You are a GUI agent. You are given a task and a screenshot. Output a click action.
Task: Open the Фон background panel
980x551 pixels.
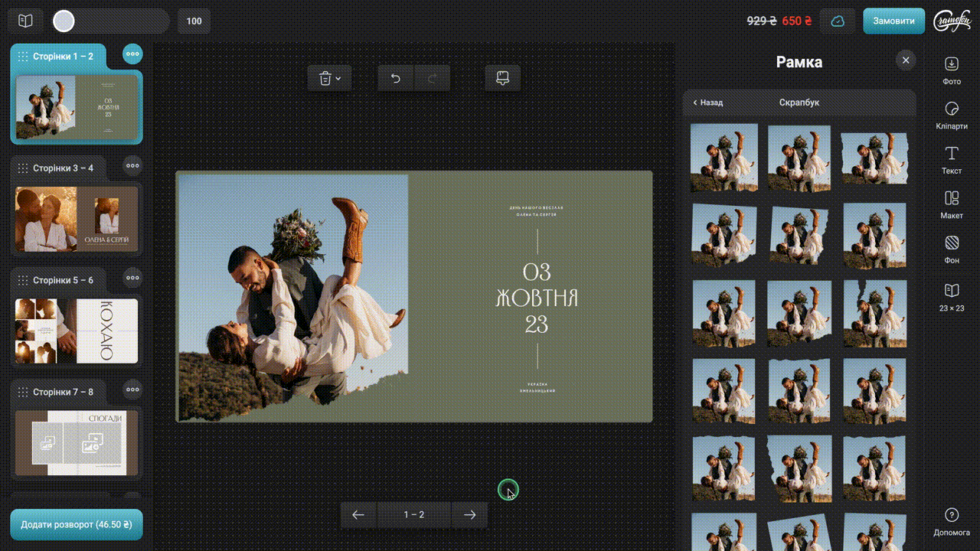[x=952, y=249]
